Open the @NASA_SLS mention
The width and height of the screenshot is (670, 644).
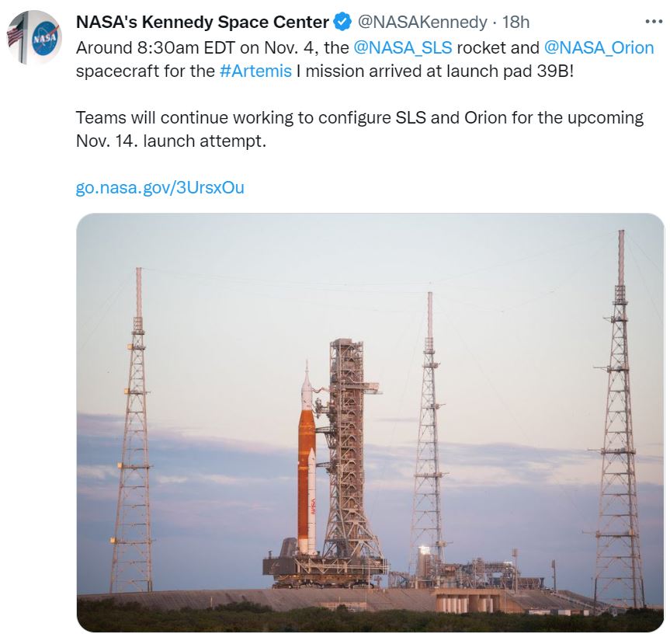402,47
